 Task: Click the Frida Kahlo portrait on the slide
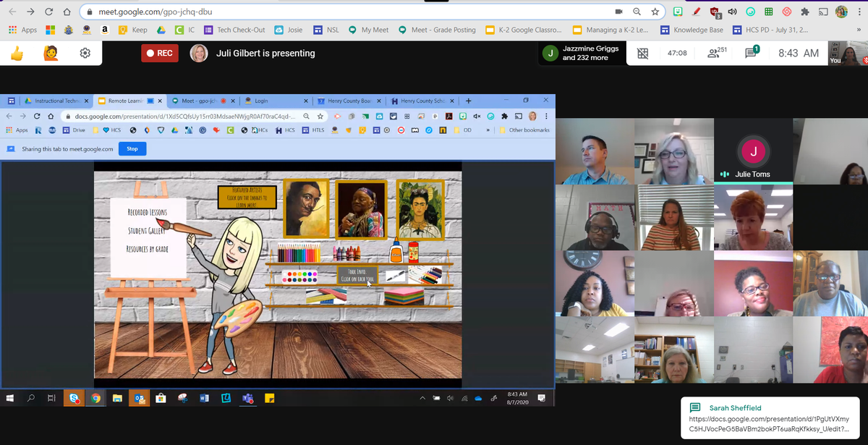pos(420,208)
